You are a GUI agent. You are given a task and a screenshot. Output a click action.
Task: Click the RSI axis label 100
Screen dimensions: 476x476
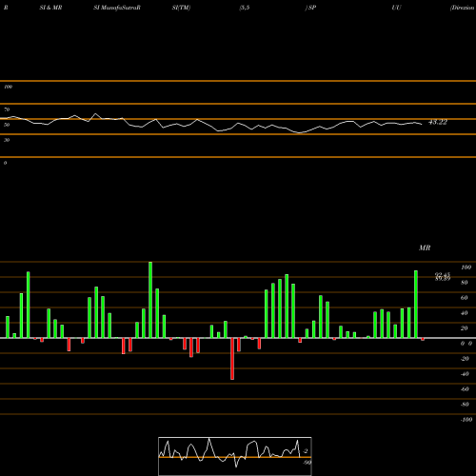[x=9, y=87]
